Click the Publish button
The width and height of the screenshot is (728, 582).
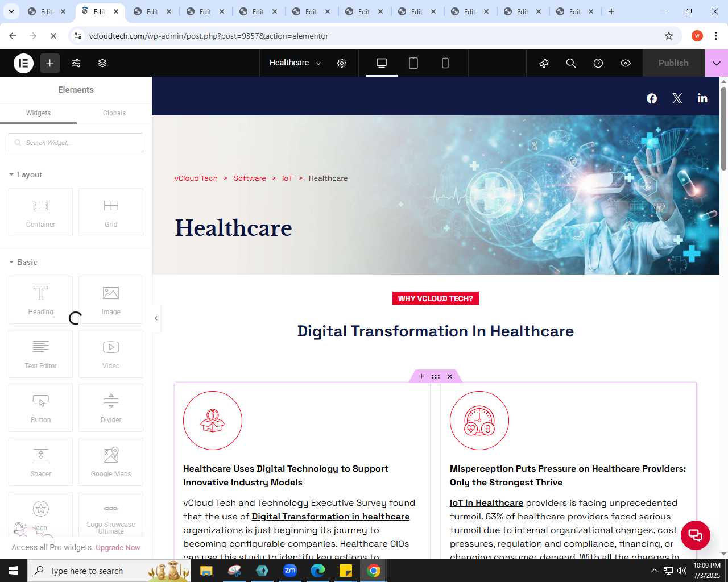673,63
